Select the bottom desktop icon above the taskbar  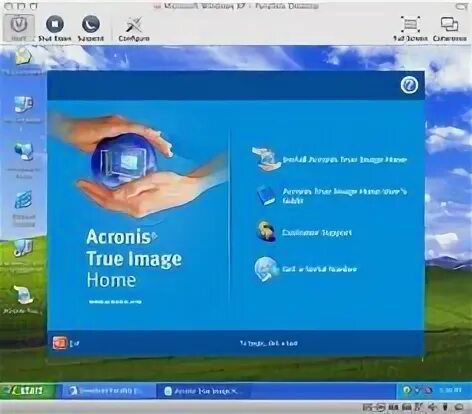click(x=23, y=295)
